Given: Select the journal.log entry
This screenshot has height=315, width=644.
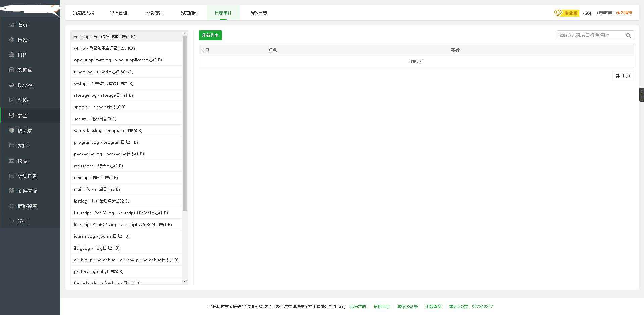Looking at the screenshot, I should point(126,236).
